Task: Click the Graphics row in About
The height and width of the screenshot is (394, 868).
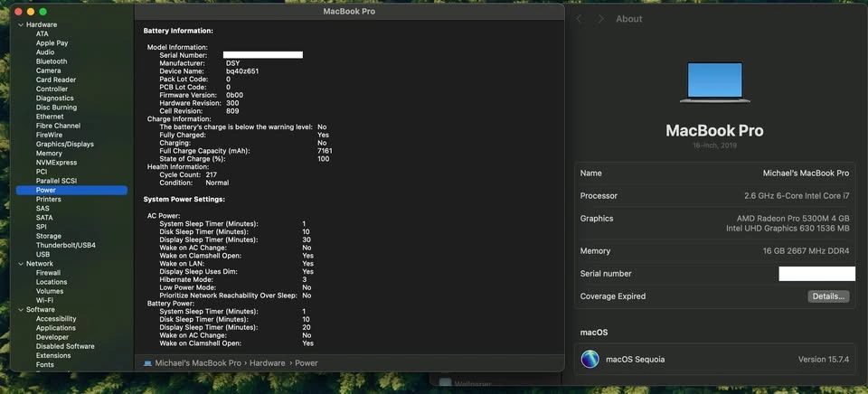Action: [x=714, y=223]
